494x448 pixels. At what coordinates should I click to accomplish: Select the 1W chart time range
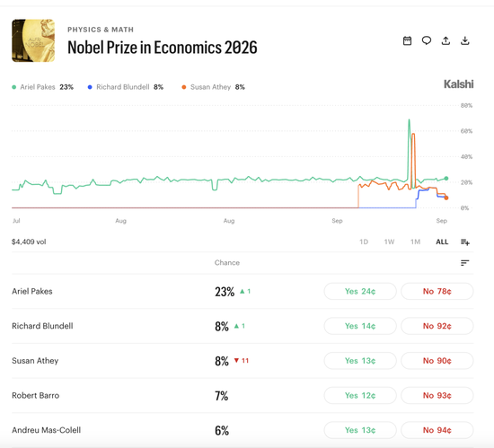[389, 242]
